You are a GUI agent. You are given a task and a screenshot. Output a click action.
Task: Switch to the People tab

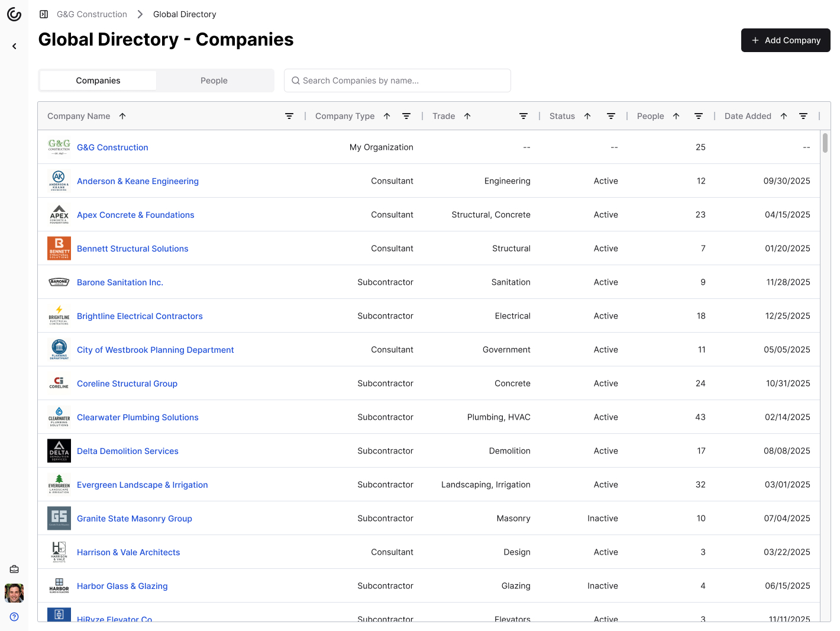pos(214,81)
